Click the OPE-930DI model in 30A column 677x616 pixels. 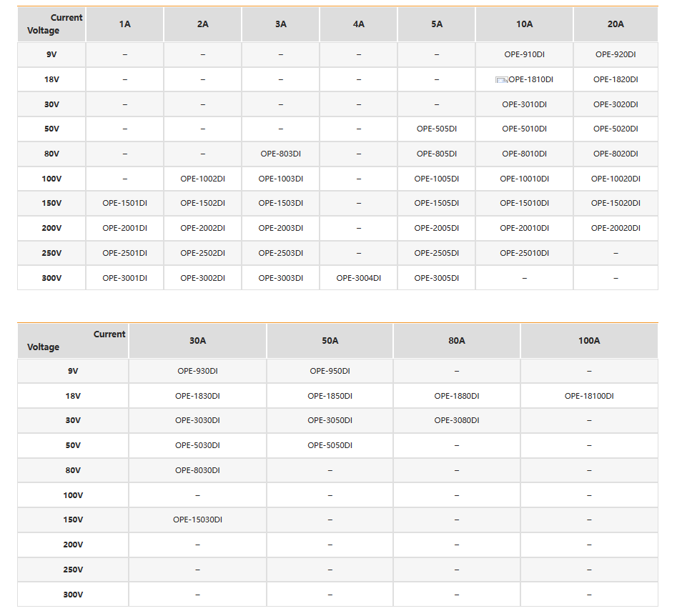point(197,371)
